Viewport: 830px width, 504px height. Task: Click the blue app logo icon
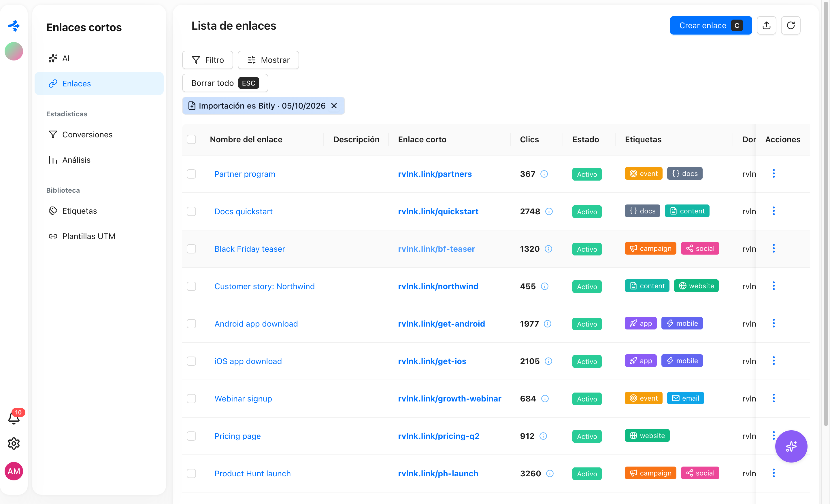(14, 26)
